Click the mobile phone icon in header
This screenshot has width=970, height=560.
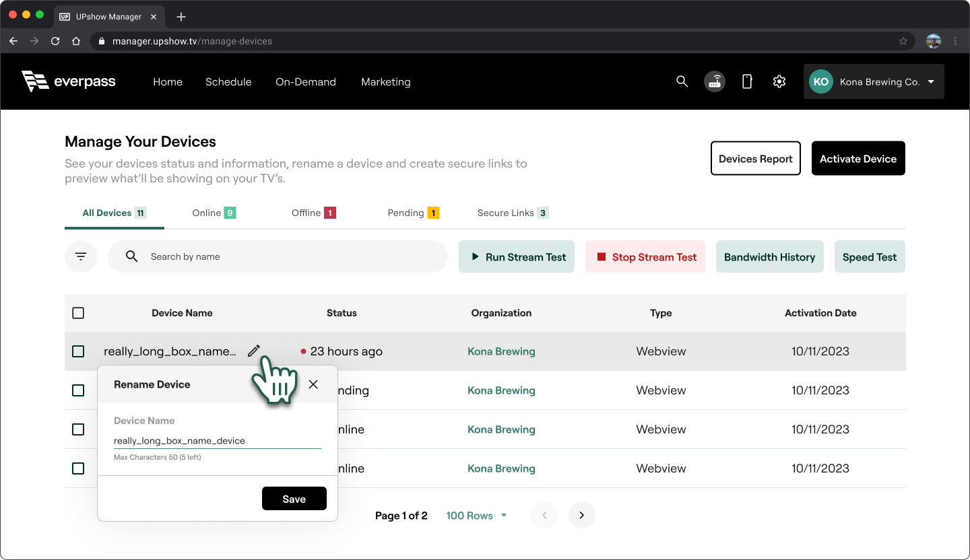pyautogui.click(x=747, y=81)
